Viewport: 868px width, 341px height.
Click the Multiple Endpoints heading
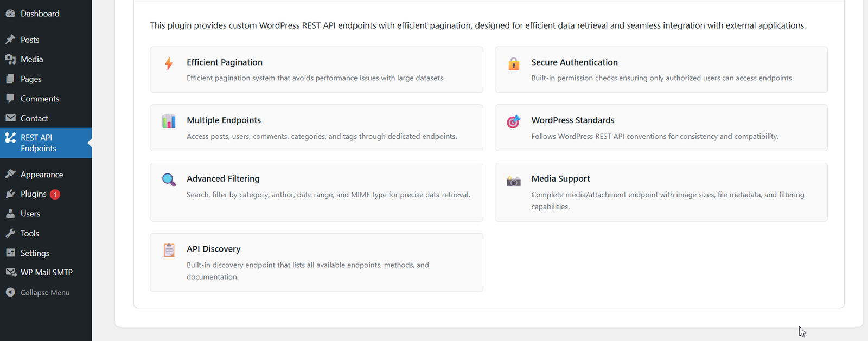tap(224, 120)
